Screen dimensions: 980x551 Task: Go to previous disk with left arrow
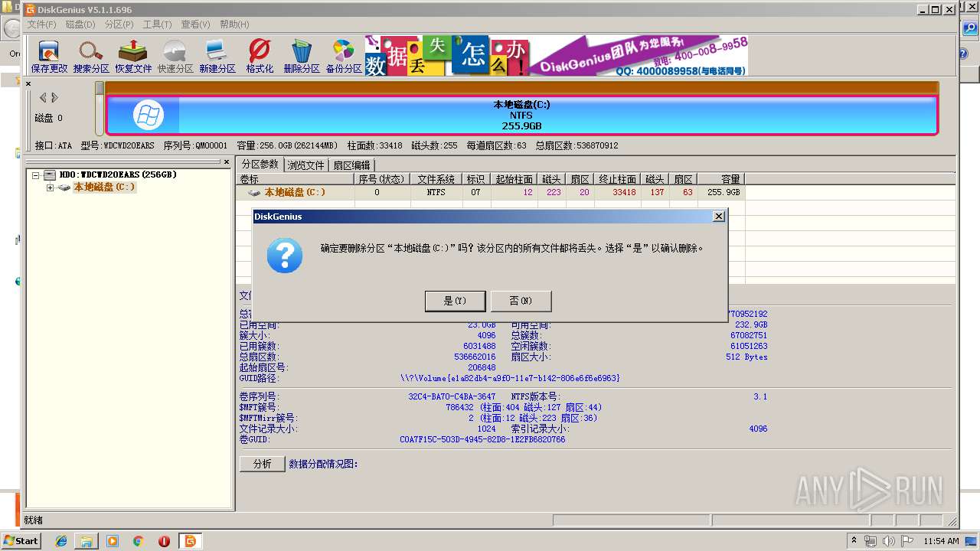[x=43, y=97]
